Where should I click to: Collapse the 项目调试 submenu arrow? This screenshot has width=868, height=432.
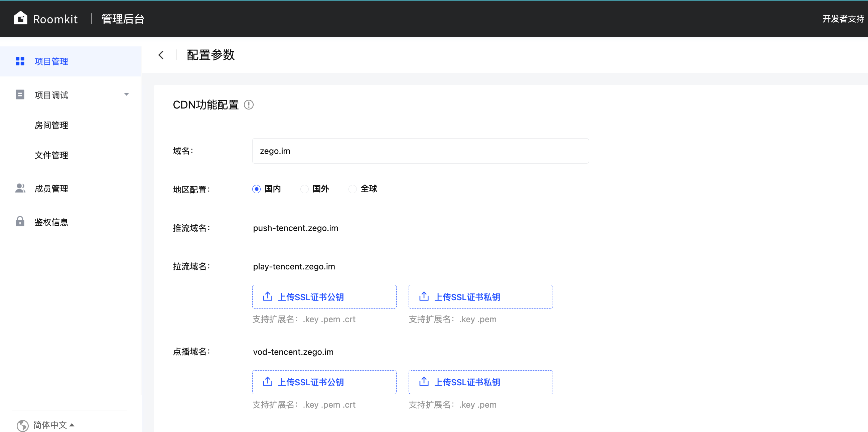click(x=126, y=94)
